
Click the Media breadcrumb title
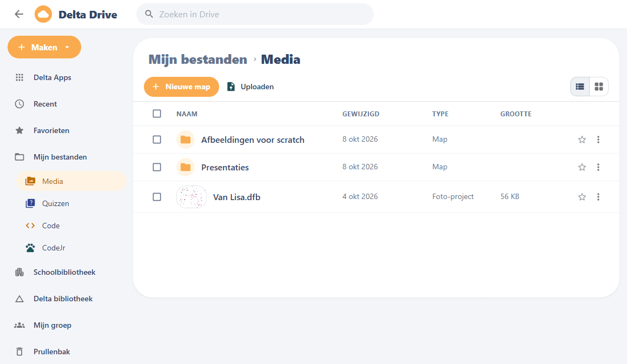coord(280,59)
